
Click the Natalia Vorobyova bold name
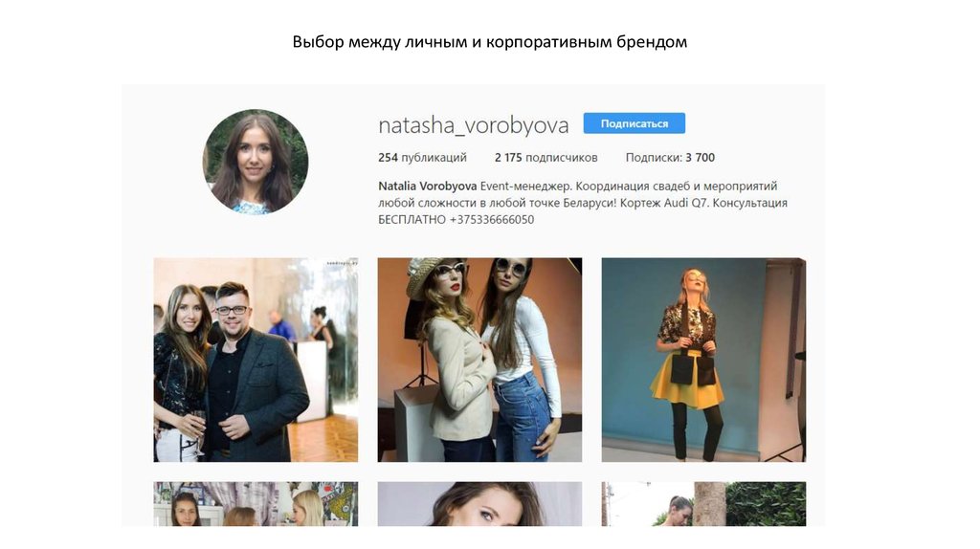(428, 186)
